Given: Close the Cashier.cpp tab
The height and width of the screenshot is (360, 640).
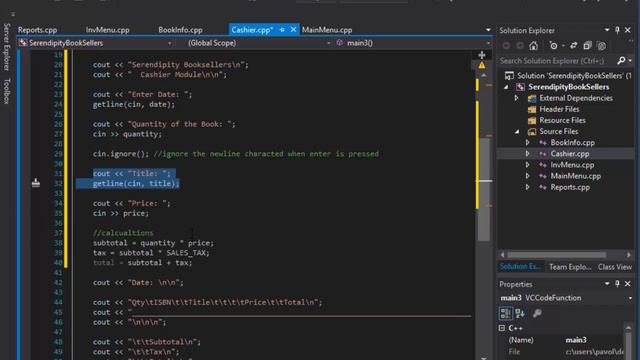Looking at the screenshot, I should click(x=293, y=29).
